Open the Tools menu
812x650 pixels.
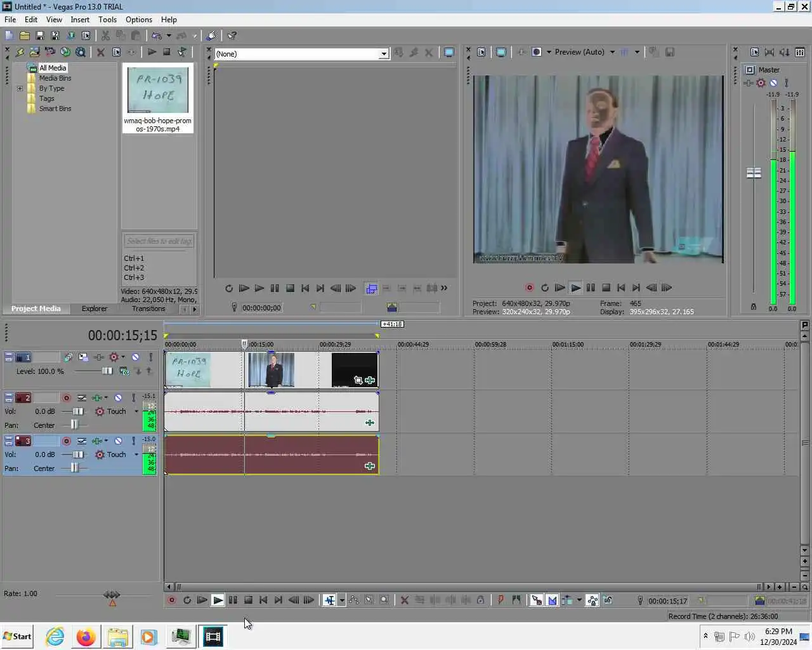(107, 20)
